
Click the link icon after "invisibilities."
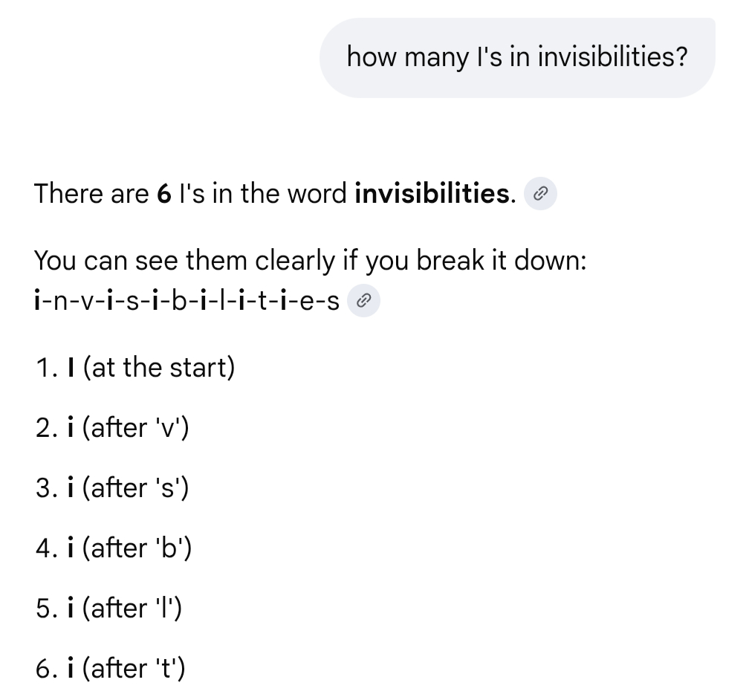pos(541,195)
